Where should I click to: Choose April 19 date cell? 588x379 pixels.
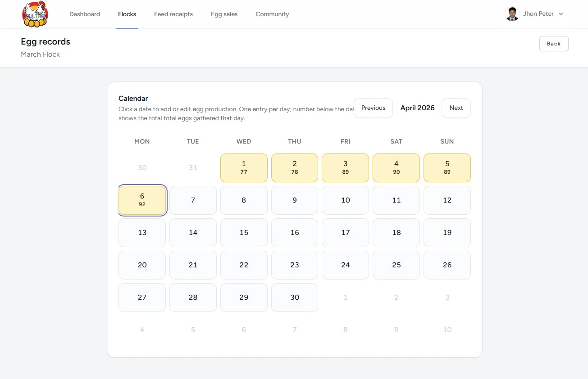[447, 233]
